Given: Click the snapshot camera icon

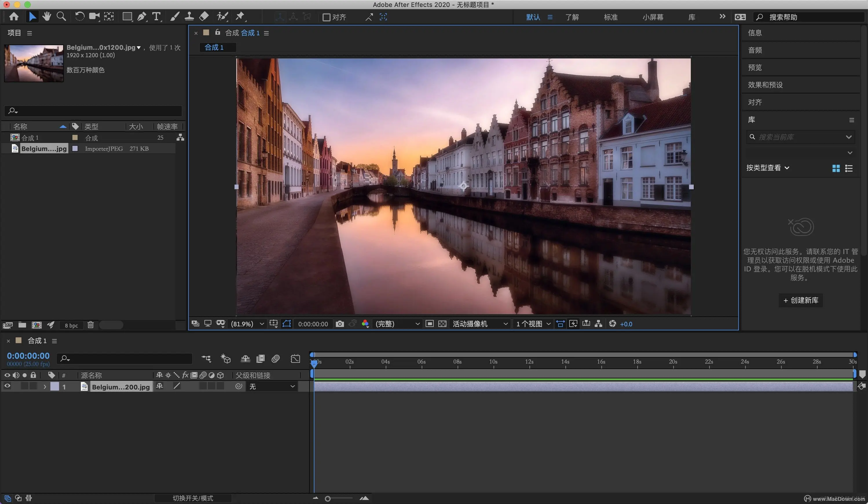Looking at the screenshot, I should [x=340, y=324].
